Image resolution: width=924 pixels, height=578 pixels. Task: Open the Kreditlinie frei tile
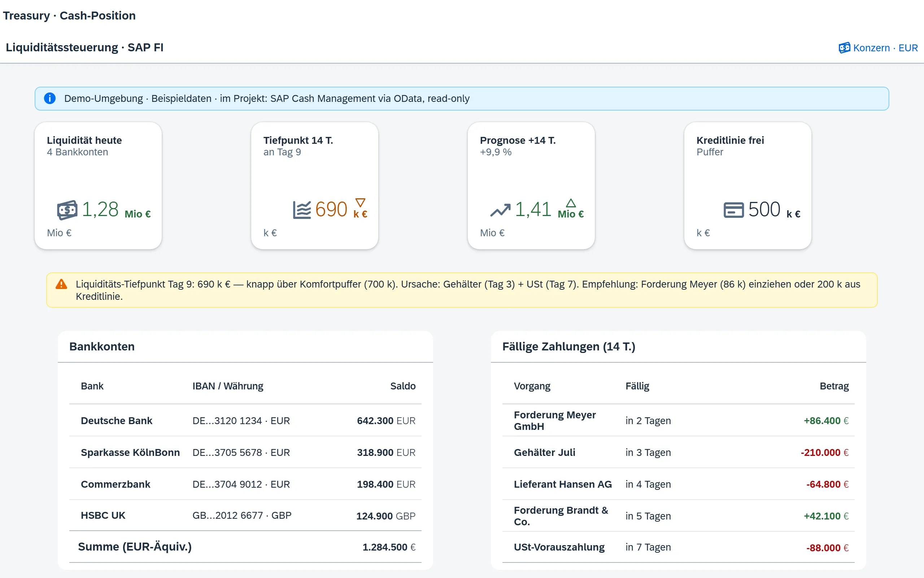(x=748, y=186)
